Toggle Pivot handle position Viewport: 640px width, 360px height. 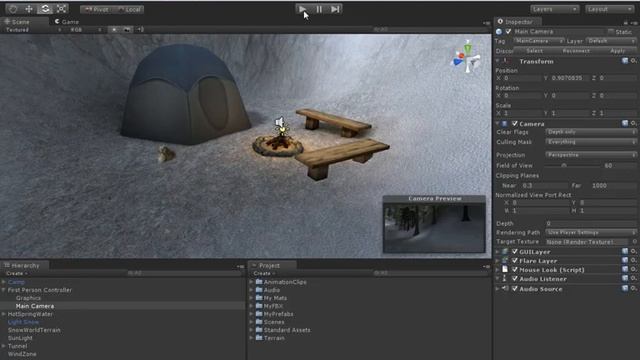point(96,9)
